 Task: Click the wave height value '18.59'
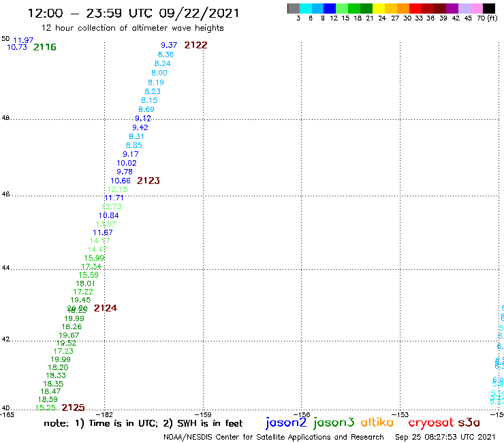pyautogui.click(x=48, y=399)
